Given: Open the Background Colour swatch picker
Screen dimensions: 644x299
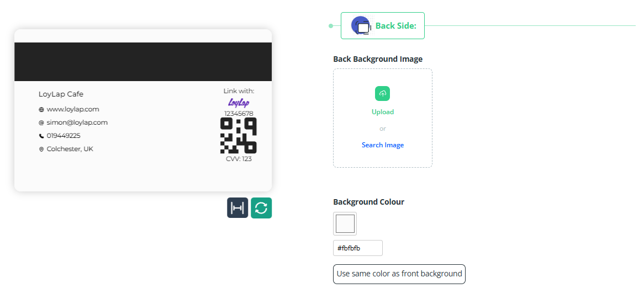Looking at the screenshot, I should pyautogui.click(x=345, y=224).
